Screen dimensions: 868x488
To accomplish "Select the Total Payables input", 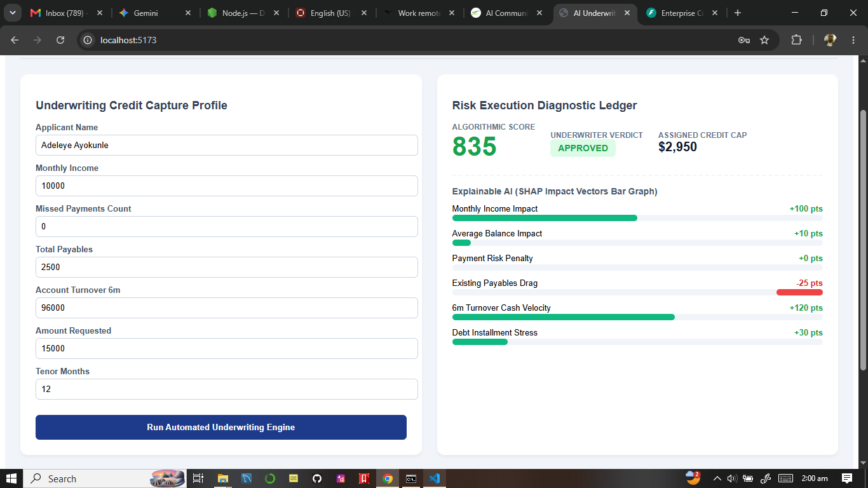I will [x=227, y=267].
